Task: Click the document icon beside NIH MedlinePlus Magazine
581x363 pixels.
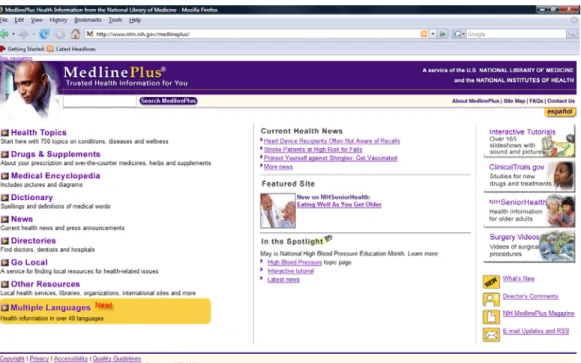Action: [x=491, y=317]
